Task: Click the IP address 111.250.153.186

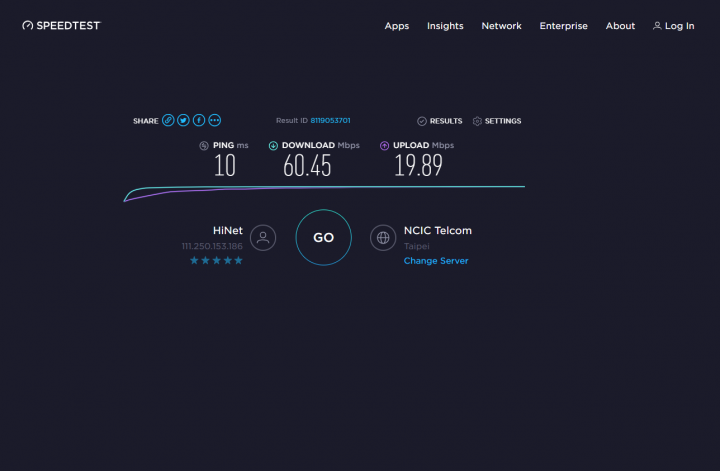Action: (212, 247)
